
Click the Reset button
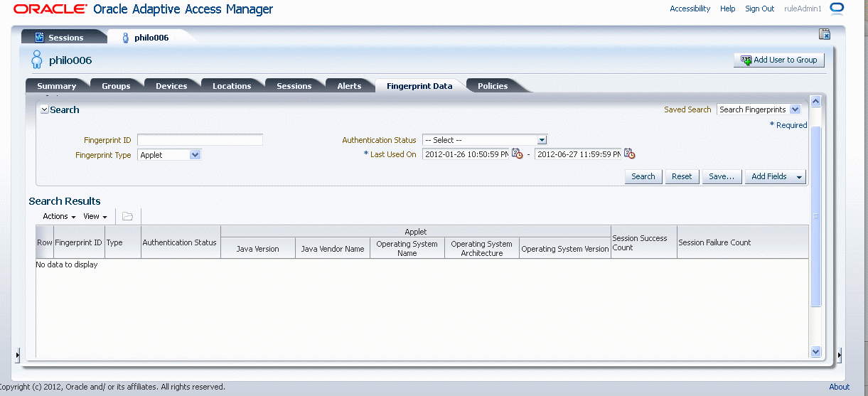[682, 177]
